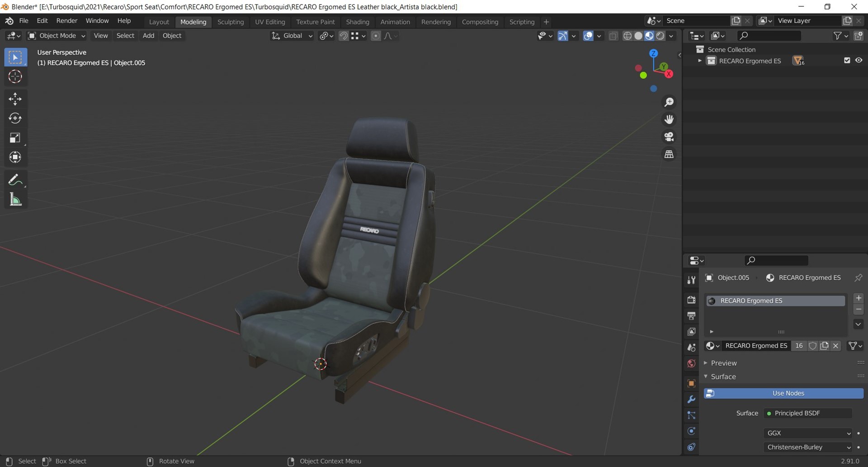Open GGX distribution dropdown
Screen dimensions: 868x467
807,433
